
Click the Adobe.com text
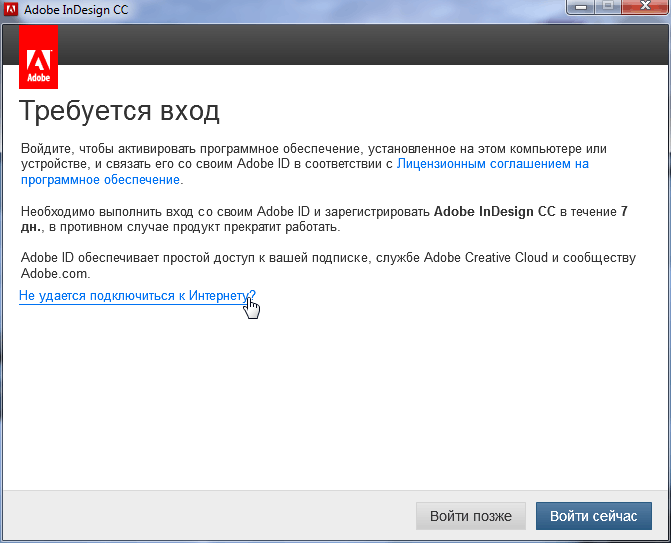(x=55, y=274)
